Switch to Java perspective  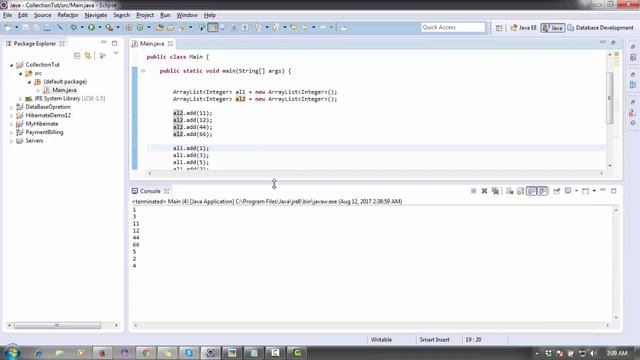[x=552, y=28]
